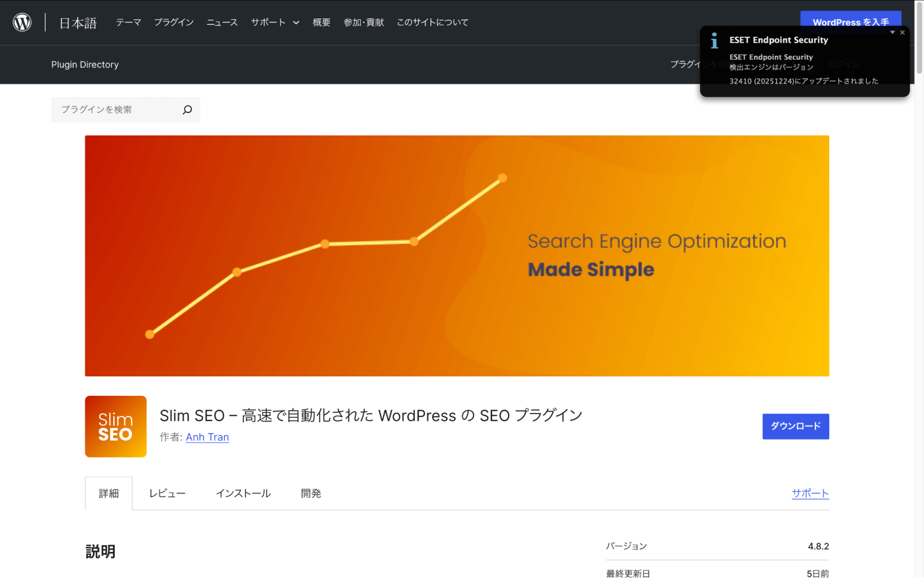924x578 pixels.
Task: Click the search magnifier icon
Action: coord(187,110)
